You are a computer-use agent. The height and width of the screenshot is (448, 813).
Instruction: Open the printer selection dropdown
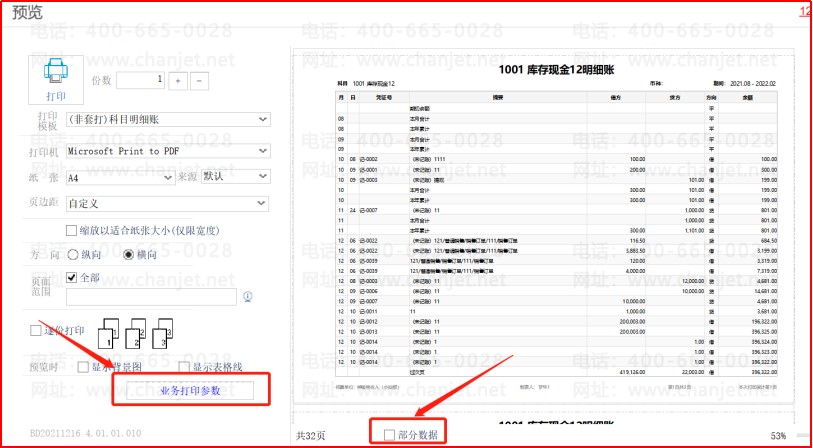click(x=169, y=151)
